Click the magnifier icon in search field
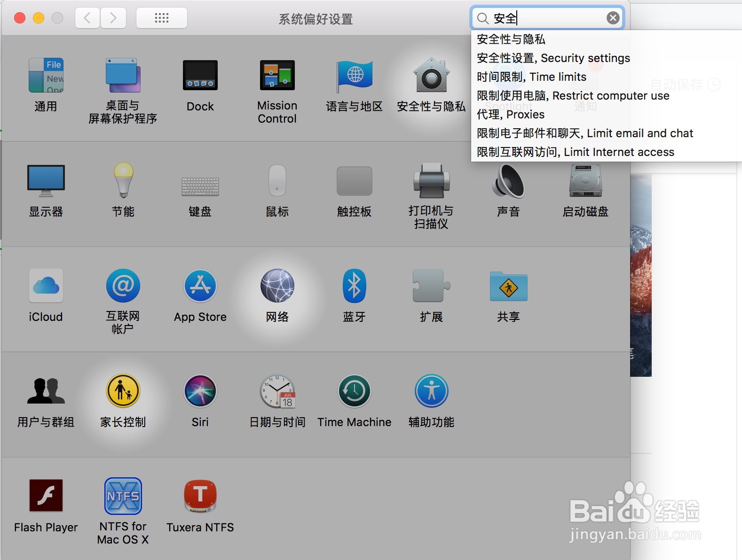Image resolution: width=742 pixels, height=560 pixels. 483,18
